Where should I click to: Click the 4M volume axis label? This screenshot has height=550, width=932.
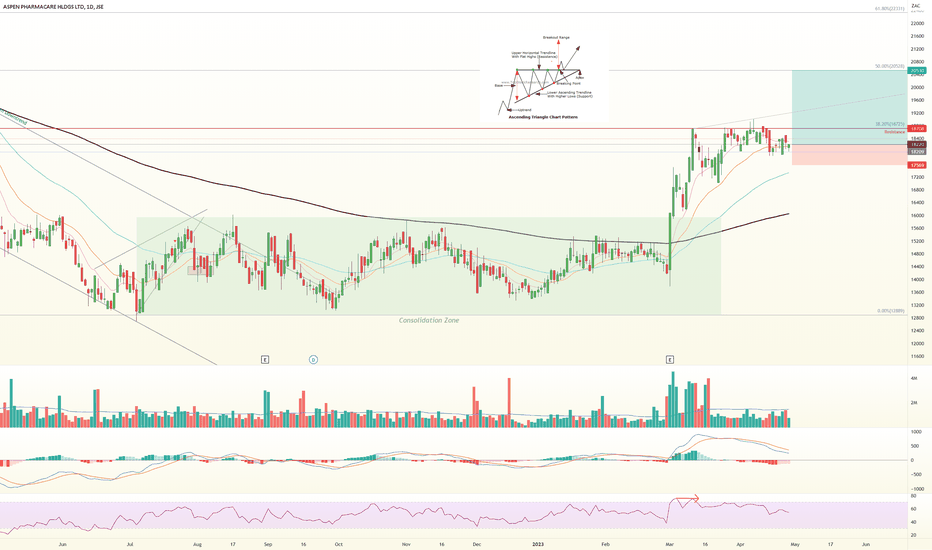click(x=914, y=378)
